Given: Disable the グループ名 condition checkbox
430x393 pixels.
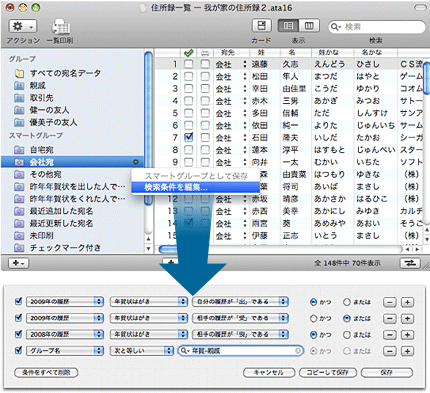Looking at the screenshot, I should point(19,350).
